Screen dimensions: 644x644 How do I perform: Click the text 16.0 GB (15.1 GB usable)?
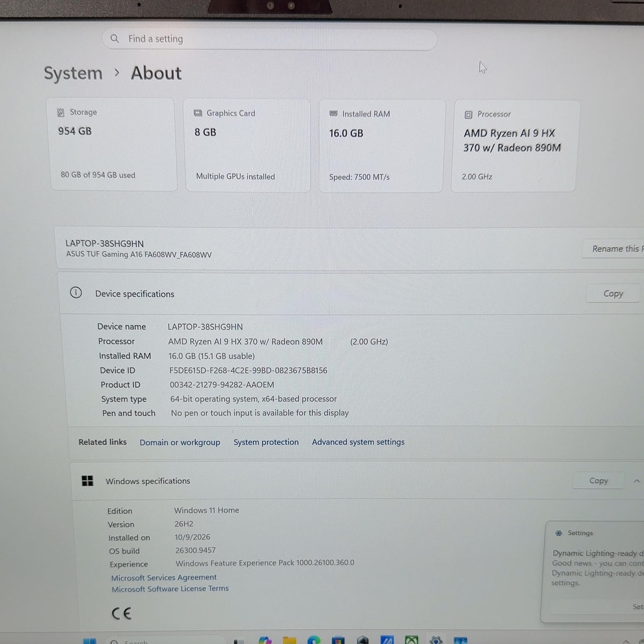[x=211, y=356]
